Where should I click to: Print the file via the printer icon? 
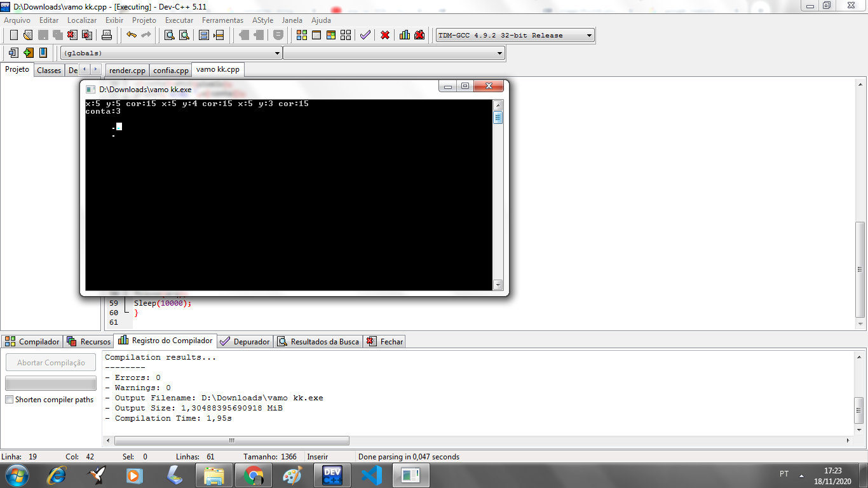(x=107, y=35)
